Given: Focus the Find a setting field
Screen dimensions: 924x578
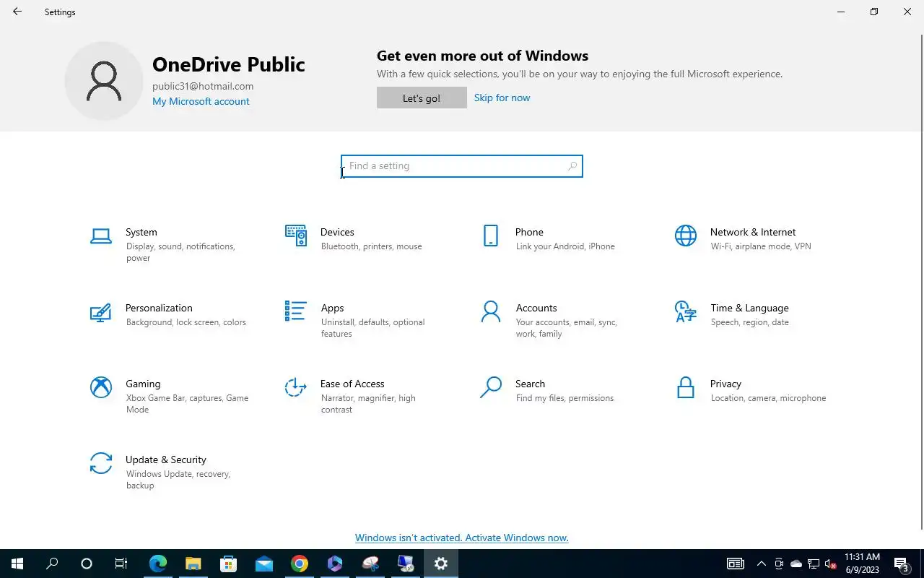Looking at the screenshot, I should click(462, 166).
